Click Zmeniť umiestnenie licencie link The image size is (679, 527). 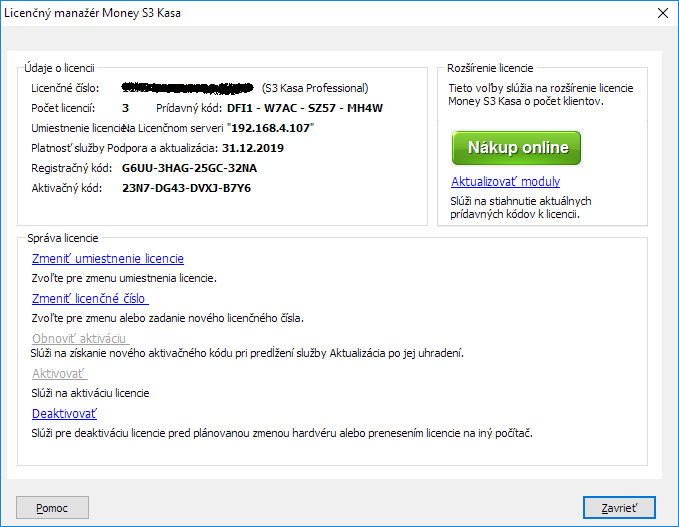108,259
